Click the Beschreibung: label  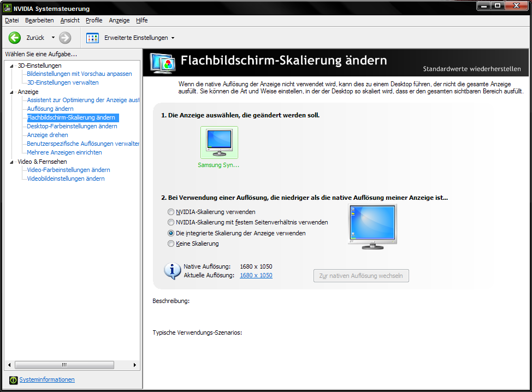[171, 301]
